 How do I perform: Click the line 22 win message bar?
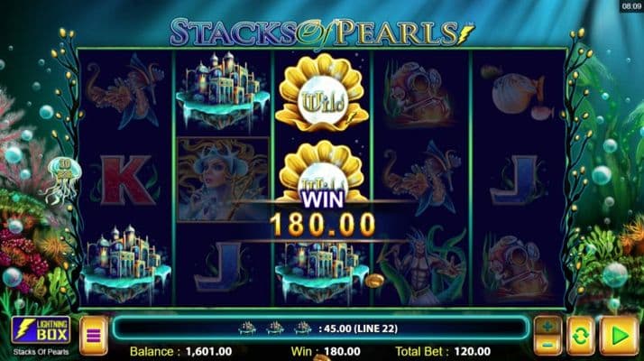[x=321, y=329]
